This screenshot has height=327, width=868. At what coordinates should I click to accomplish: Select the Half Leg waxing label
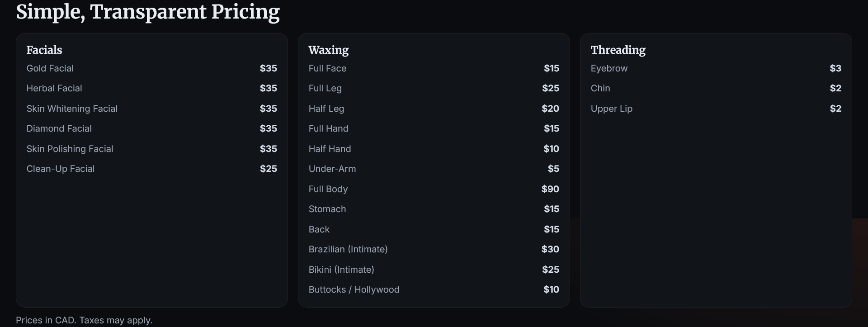[x=326, y=109]
